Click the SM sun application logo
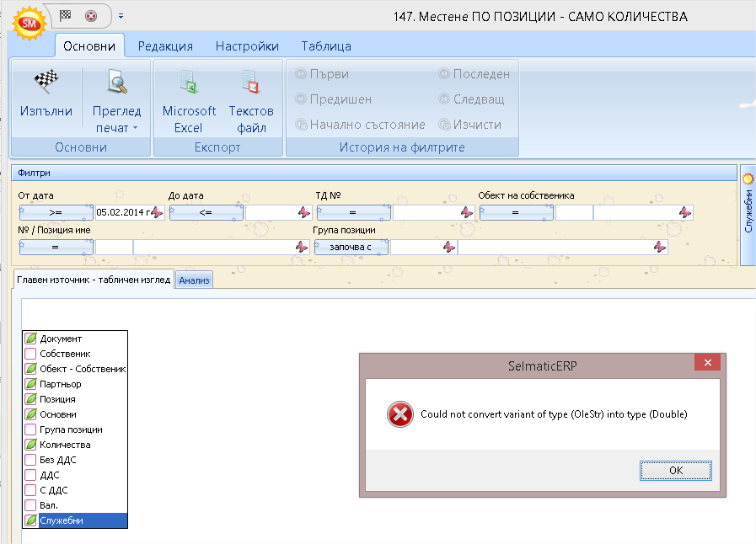 (29, 23)
